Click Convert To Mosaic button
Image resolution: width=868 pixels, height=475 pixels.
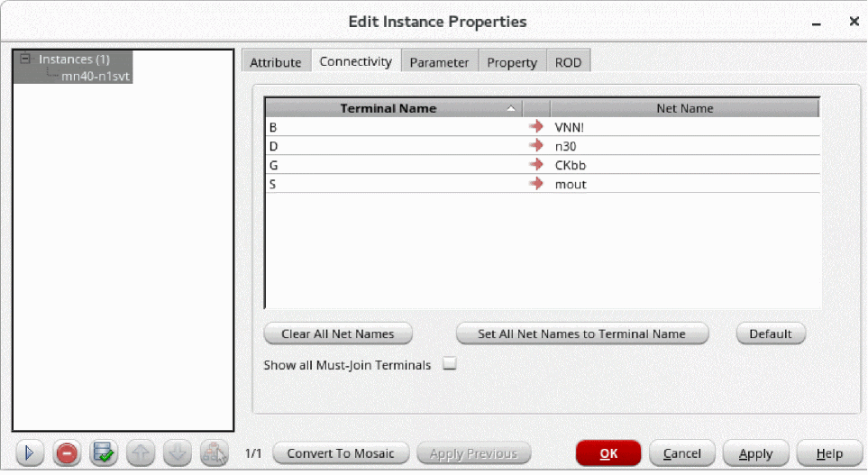click(341, 453)
